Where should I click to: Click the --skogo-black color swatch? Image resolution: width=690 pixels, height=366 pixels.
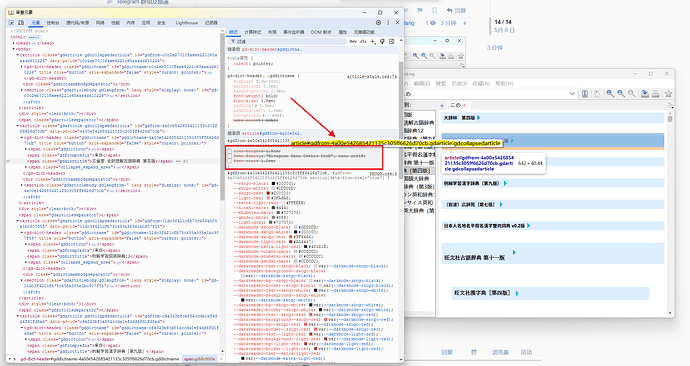click(x=273, y=183)
